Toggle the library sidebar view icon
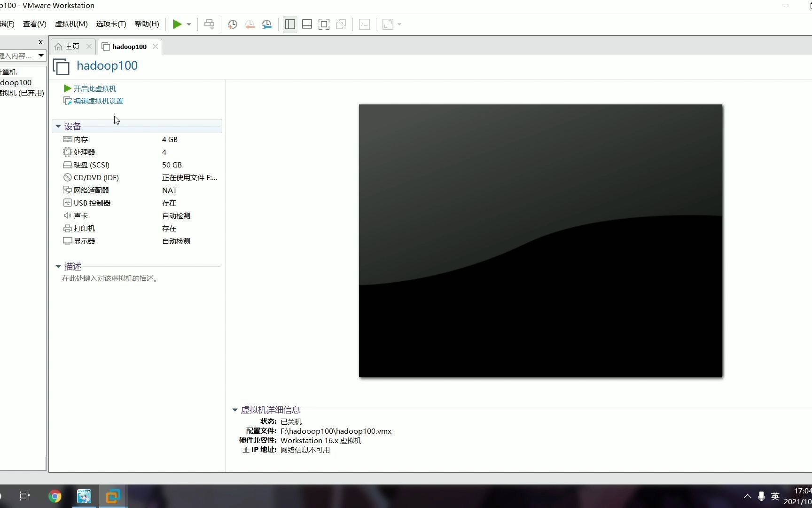812x508 pixels. click(x=290, y=24)
